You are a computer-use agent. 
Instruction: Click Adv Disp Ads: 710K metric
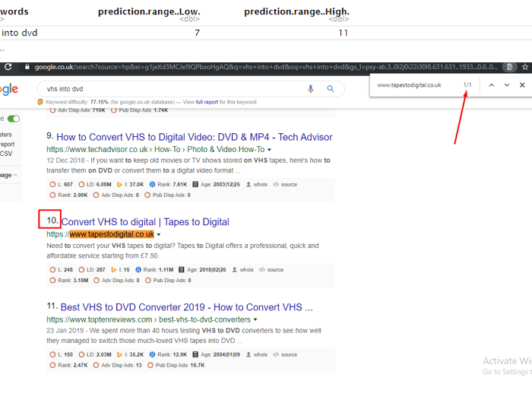[x=78, y=110]
